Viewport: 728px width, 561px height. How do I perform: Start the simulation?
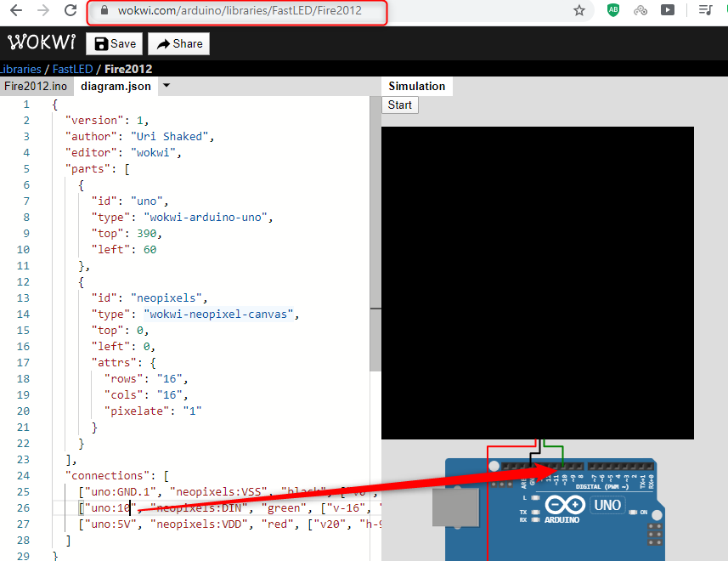[399, 105]
